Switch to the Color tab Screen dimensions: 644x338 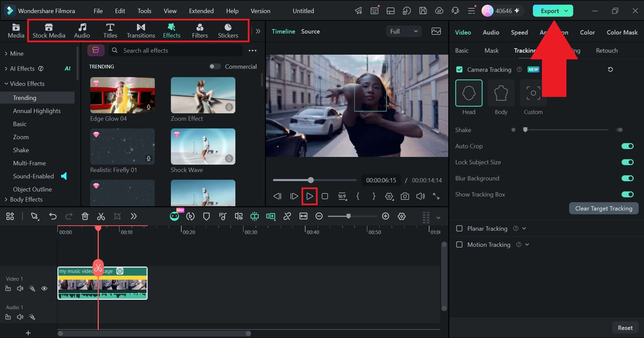[x=587, y=32]
